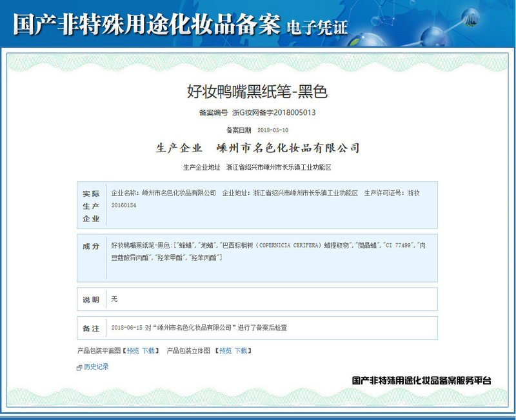Image resolution: width=516 pixels, height=420 pixels.
Task: Select product title 好妆鸭嘴黑纸笔-黑色
Action: 257,92
